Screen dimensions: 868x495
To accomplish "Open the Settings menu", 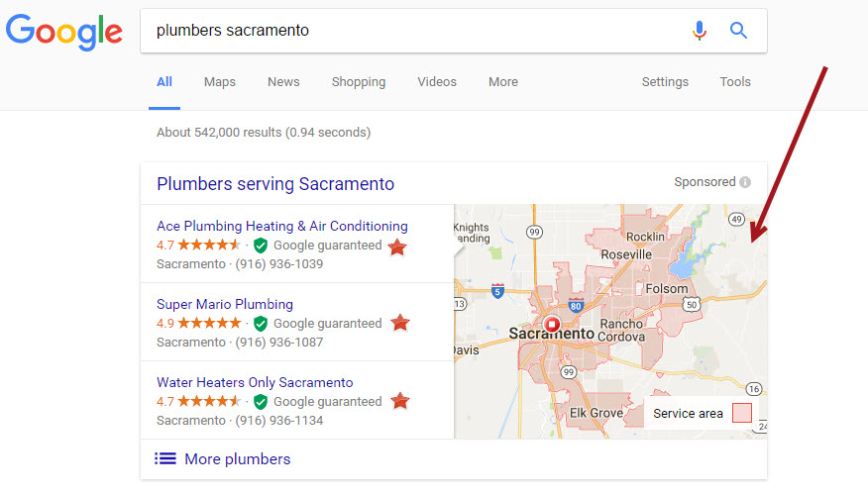I will pyautogui.click(x=665, y=82).
